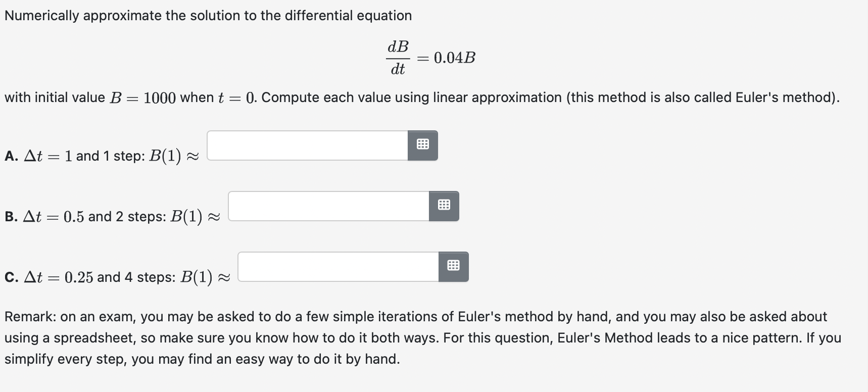Click the dB/dt fraction in the equation
This screenshot has width=868, height=392.
pos(398,58)
